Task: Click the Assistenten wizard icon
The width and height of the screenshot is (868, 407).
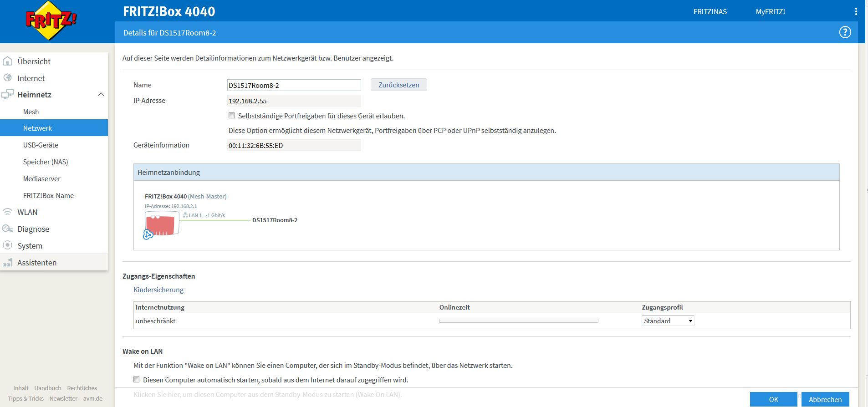Action: coord(7,263)
